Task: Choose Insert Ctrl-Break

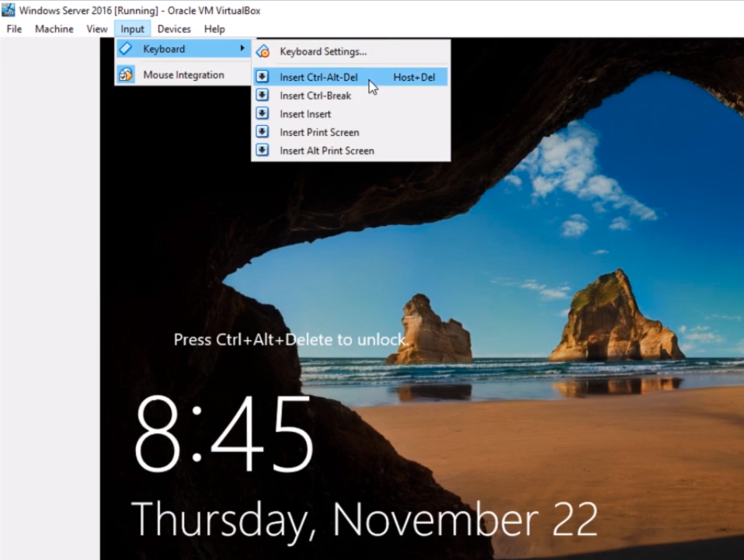Action: click(351, 96)
